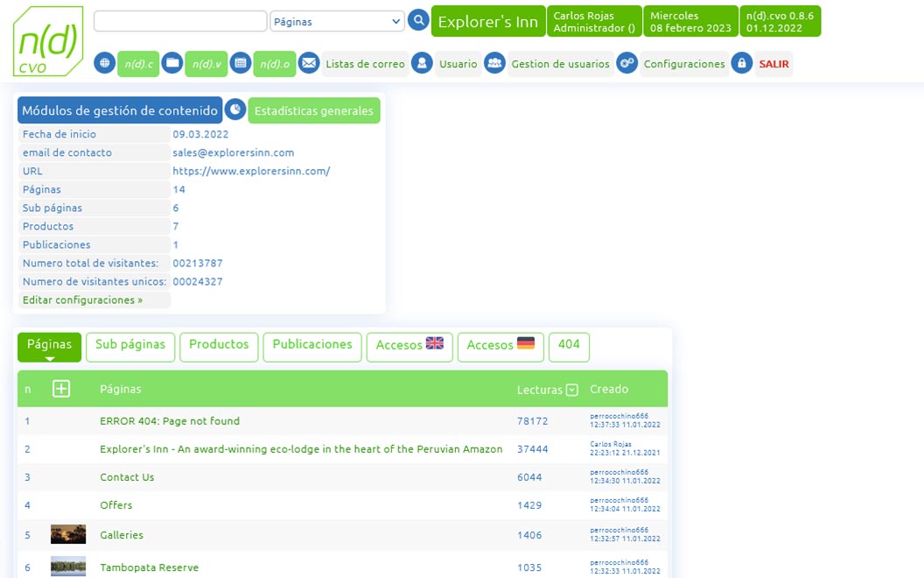Click the 78172 readings value

(x=533, y=421)
